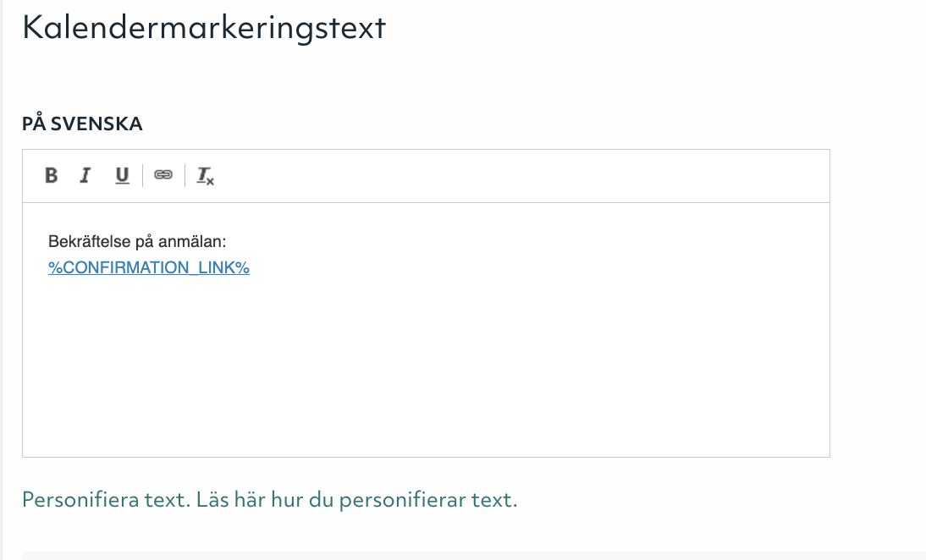Toggle underline off via the U button
Screen dimensions: 926x560
pyautogui.click(x=122, y=175)
